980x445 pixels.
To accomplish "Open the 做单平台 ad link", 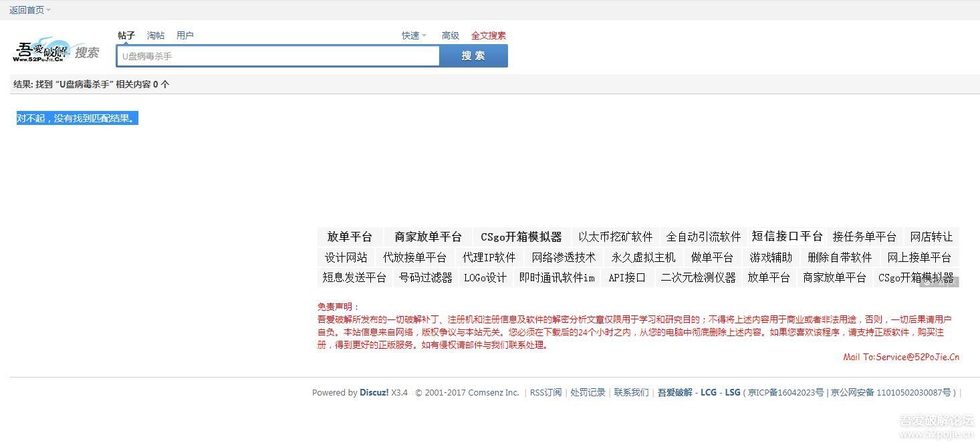I will 712,257.
